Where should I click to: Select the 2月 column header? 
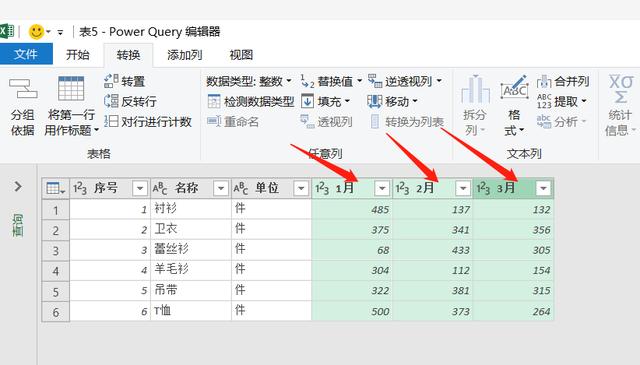433,188
